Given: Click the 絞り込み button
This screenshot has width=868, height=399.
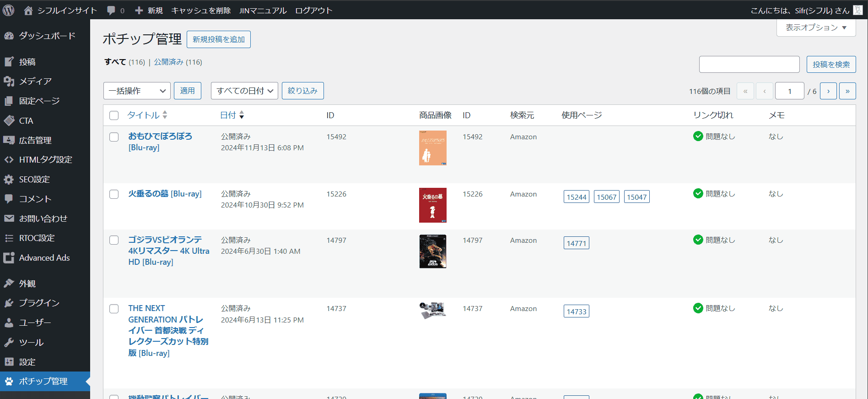Looking at the screenshot, I should (302, 91).
